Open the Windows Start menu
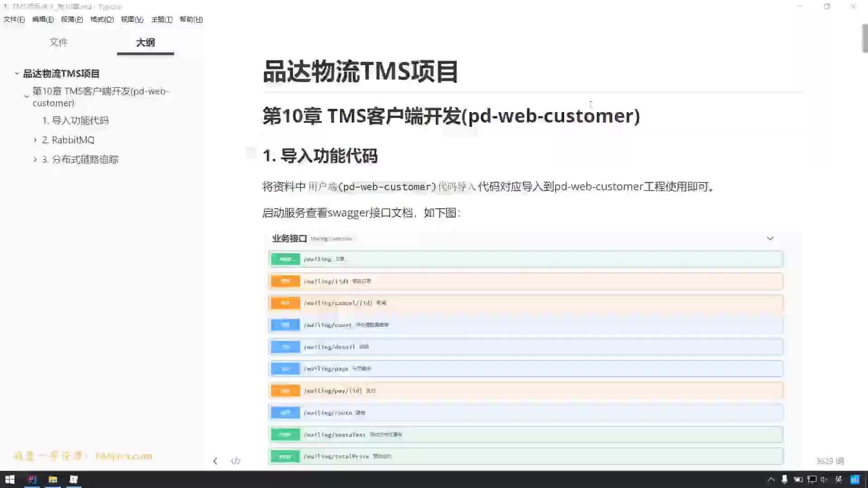Viewport: 868px width, 488px height. 9,479
